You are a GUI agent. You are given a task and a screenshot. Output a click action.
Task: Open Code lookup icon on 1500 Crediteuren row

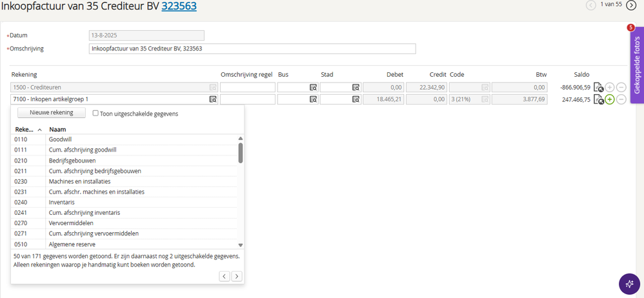coord(485,88)
